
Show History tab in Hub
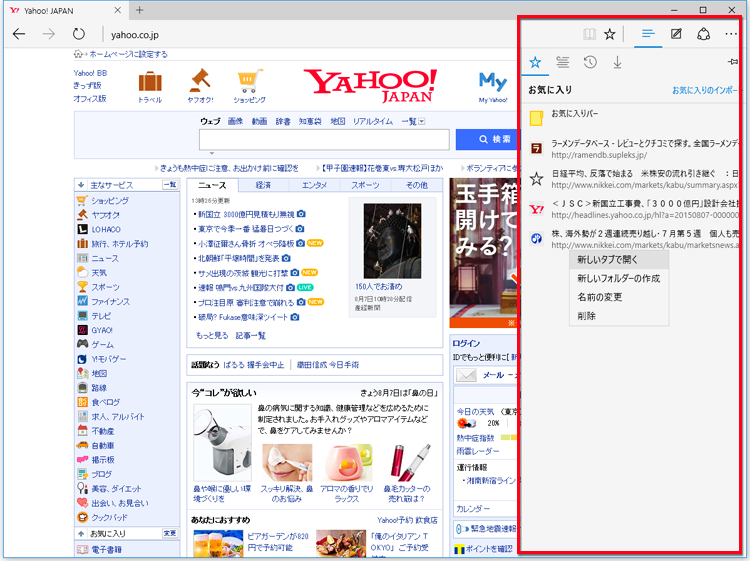590,62
